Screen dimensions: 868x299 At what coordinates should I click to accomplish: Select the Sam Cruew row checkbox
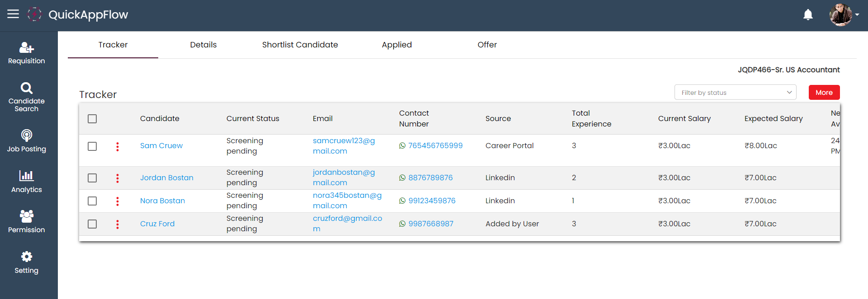coord(92,146)
